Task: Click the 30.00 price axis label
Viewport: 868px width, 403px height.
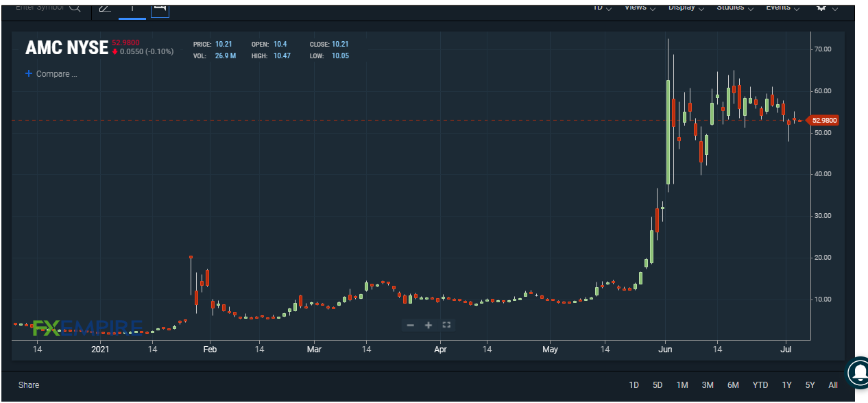Action: pyautogui.click(x=823, y=216)
